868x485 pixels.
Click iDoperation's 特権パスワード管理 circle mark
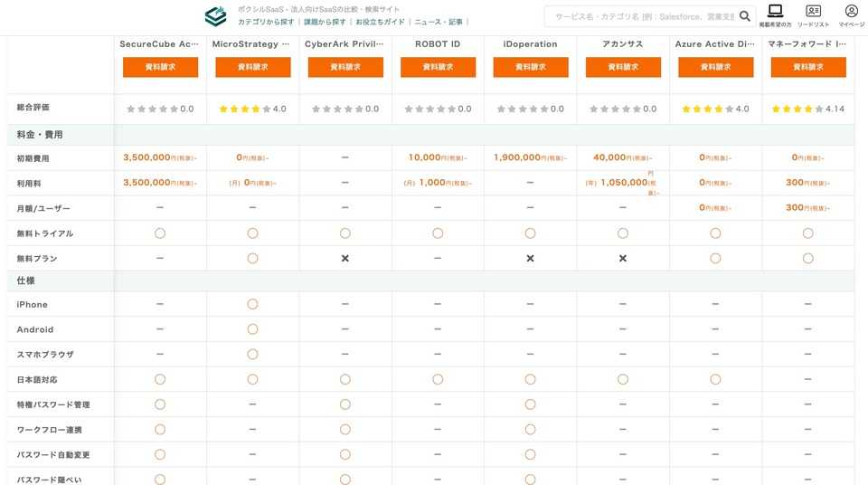[531, 404]
